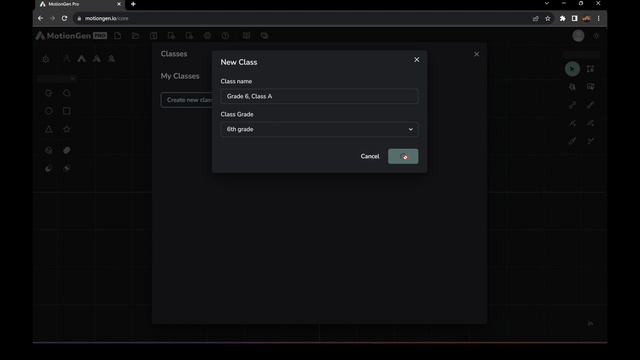Viewport: 640px width, 360px height.
Task: Open the Class Grade dropdown
Action: point(319,129)
